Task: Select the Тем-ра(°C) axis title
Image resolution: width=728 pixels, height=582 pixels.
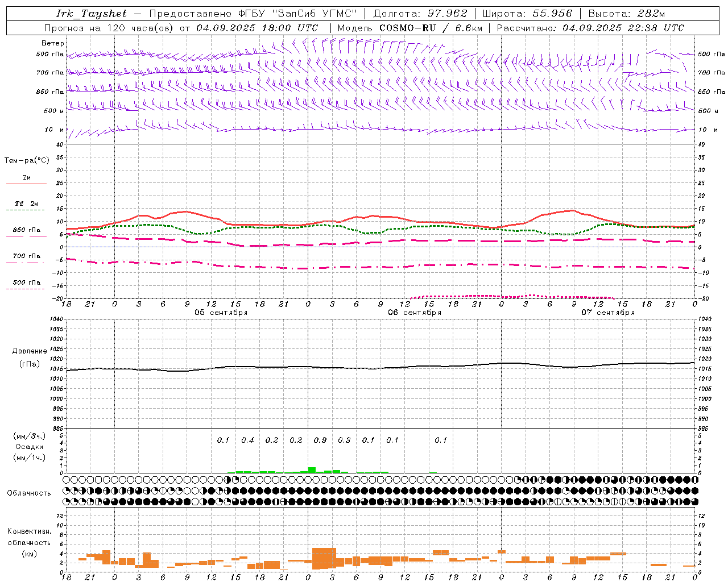Action: (x=27, y=161)
